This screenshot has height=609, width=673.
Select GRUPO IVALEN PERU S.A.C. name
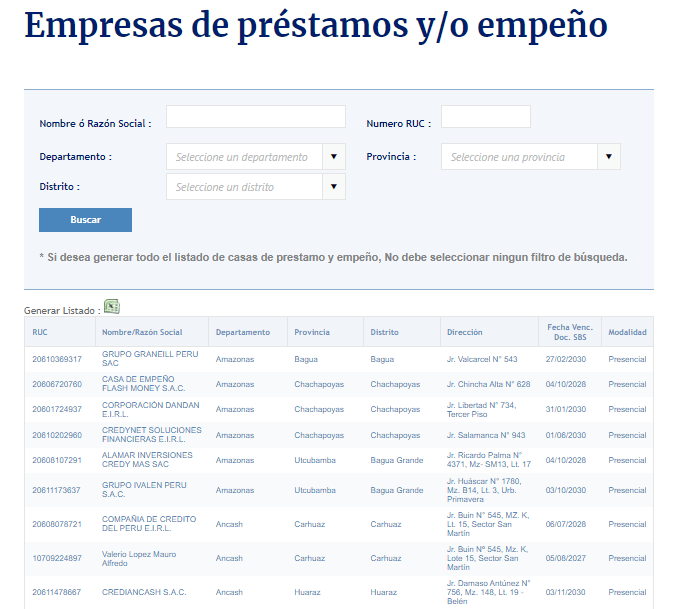coord(144,490)
